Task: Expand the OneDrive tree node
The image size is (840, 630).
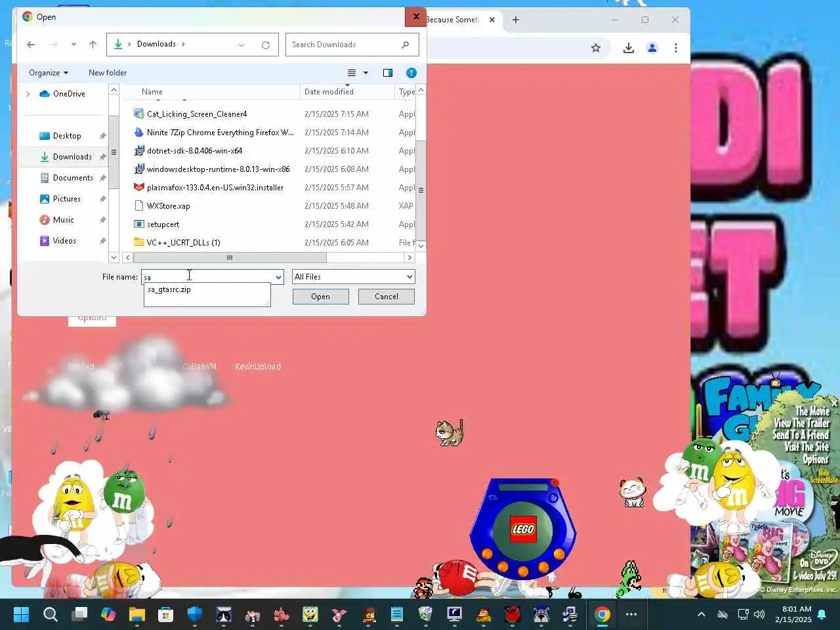Action: point(28,94)
